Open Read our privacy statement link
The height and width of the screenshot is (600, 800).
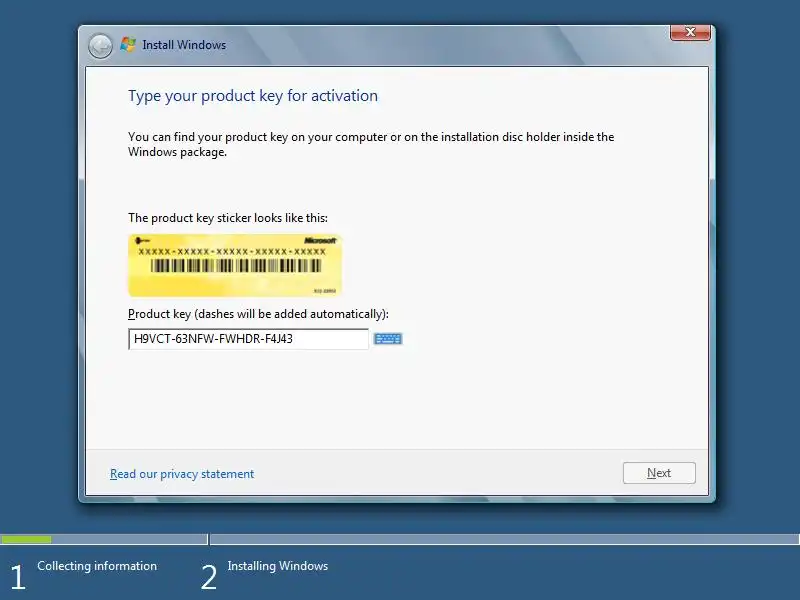(x=182, y=474)
